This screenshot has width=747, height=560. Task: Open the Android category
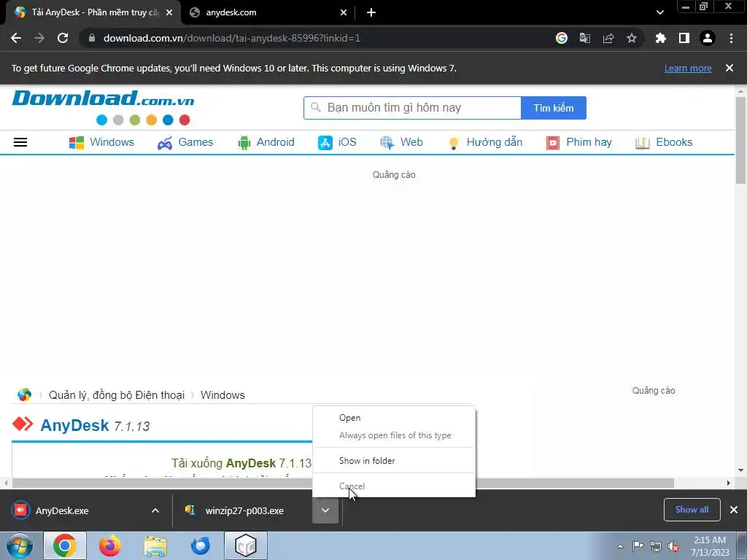click(266, 142)
